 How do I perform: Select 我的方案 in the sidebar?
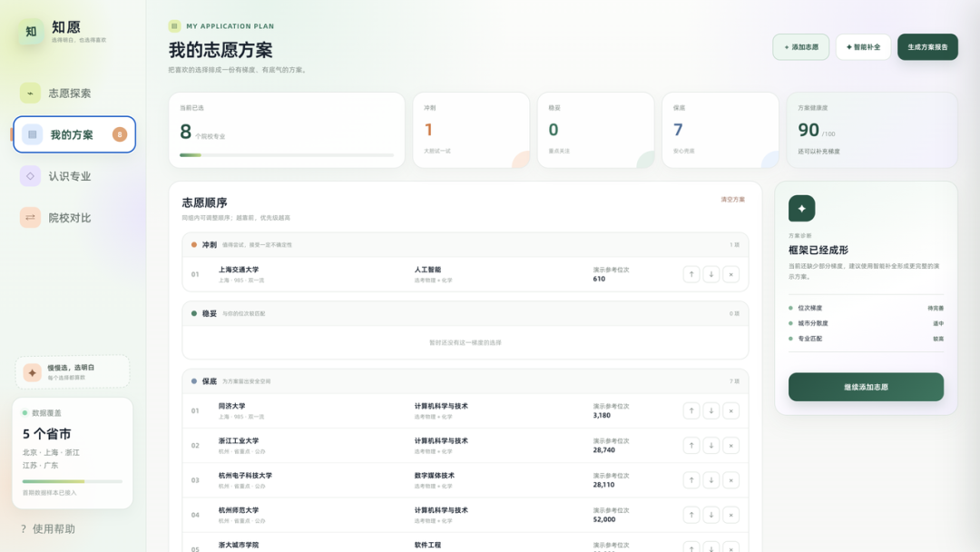coord(74,134)
